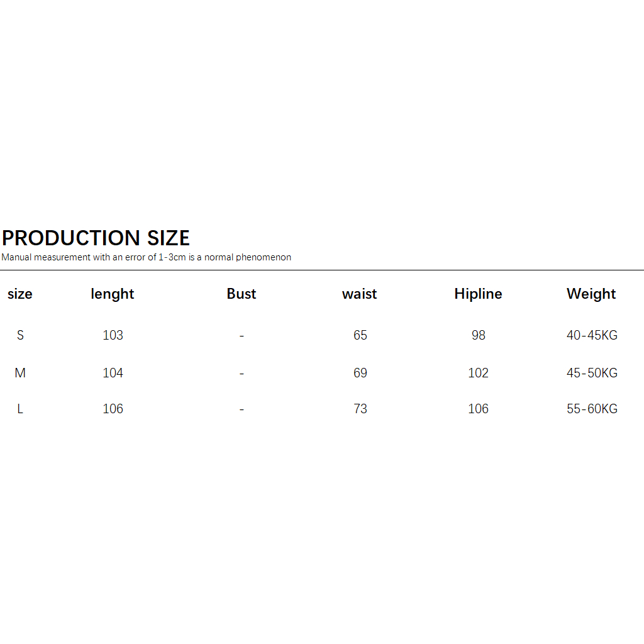The width and height of the screenshot is (644, 644).
Task: Click the "Bust" column header
Action: click(241, 294)
